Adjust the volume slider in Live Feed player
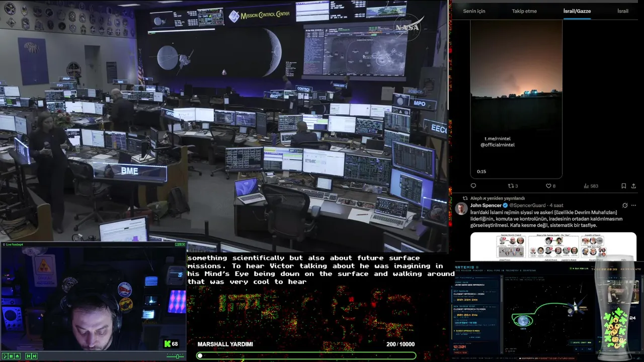This screenshot has width=644, height=362. [175, 356]
